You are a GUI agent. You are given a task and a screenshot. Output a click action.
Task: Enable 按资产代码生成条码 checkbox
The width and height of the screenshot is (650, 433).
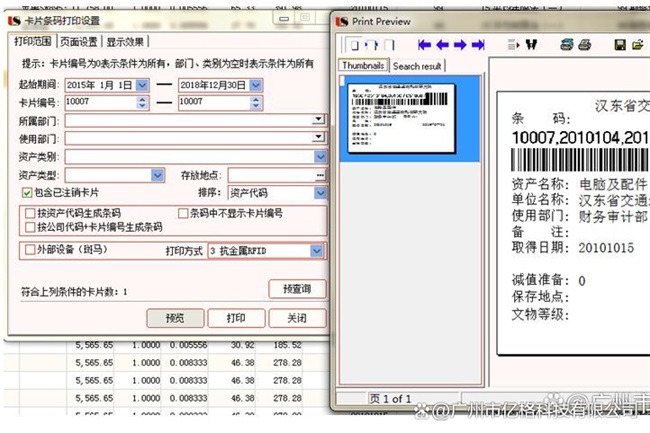[x=28, y=213]
